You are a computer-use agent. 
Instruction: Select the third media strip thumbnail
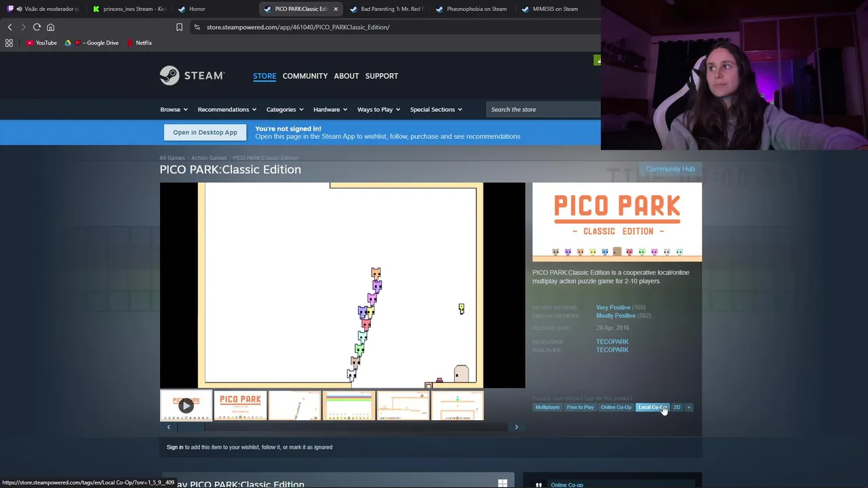pyautogui.click(x=294, y=405)
